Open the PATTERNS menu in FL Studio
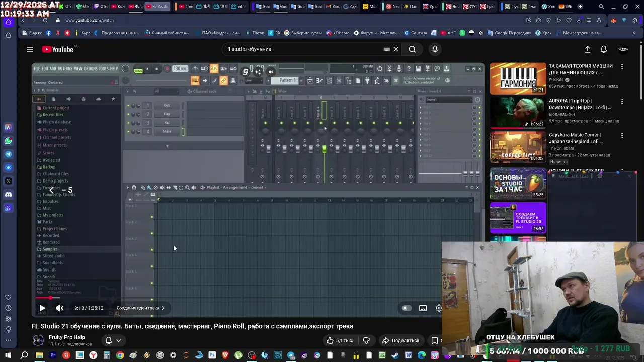This screenshot has width=644, height=362. point(65,69)
